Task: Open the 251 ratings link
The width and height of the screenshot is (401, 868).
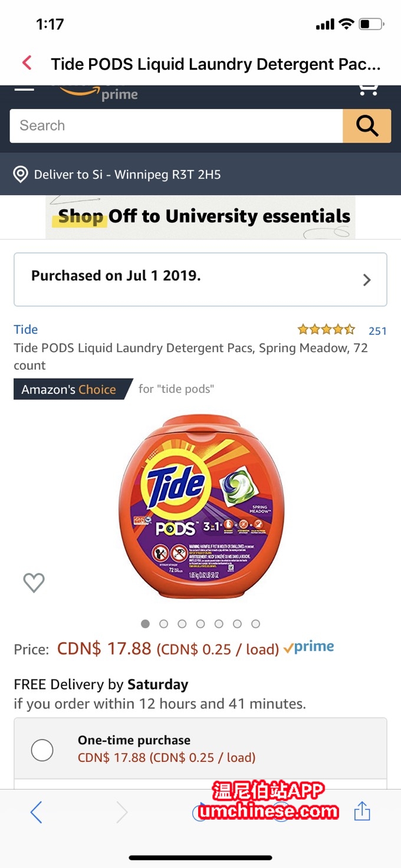Action: coord(377,331)
